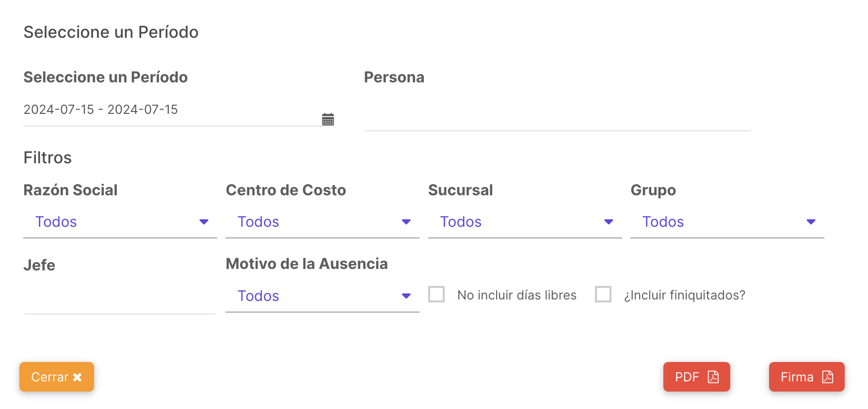Open the Centro de Costo Todos selector
The height and width of the screenshot is (409, 868).
tap(322, 222)
